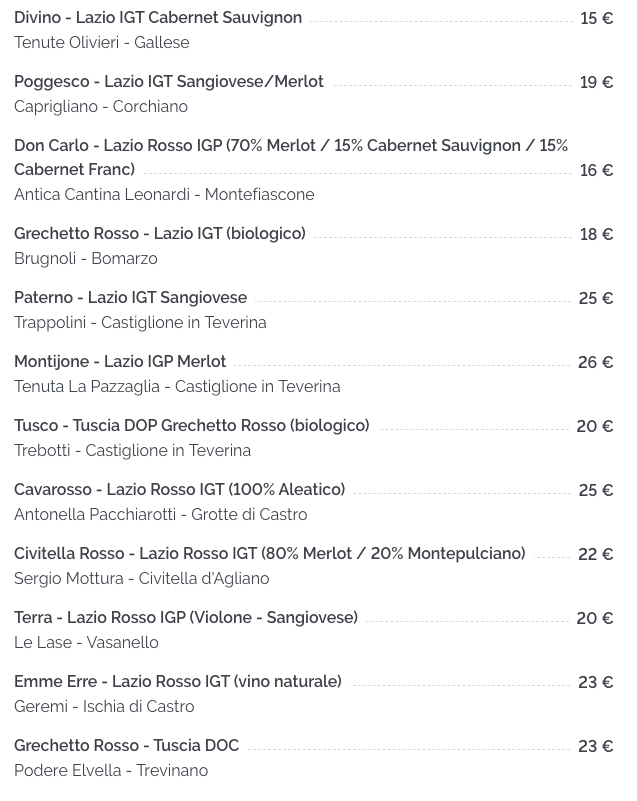Click Podere Elvella - Trevinano producer line

pos(111,770)
